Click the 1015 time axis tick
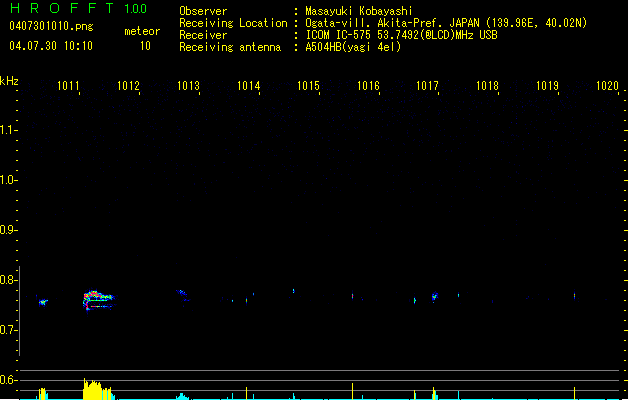 point(308,86)
